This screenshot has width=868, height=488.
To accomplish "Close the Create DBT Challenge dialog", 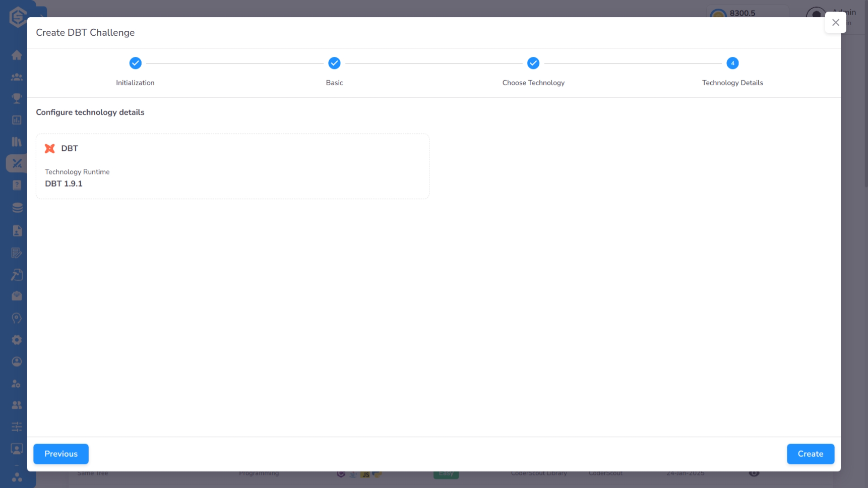I will pos(835,23).
